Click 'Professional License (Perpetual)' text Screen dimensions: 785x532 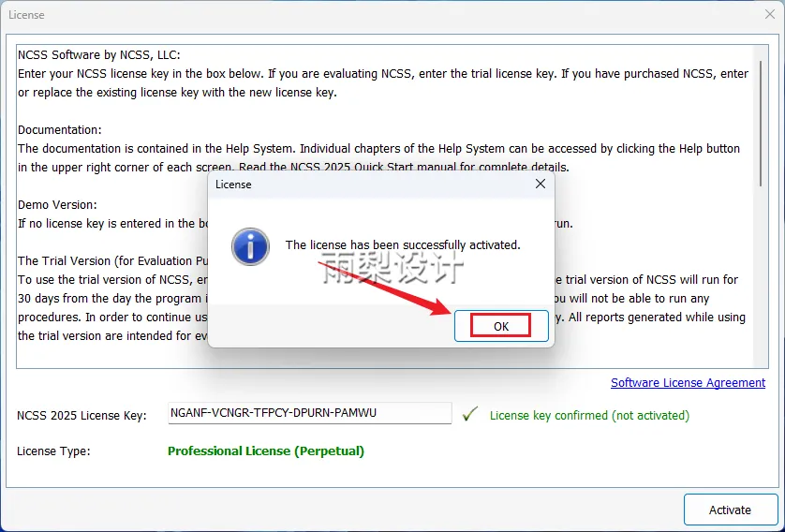(x=266, y=451)
